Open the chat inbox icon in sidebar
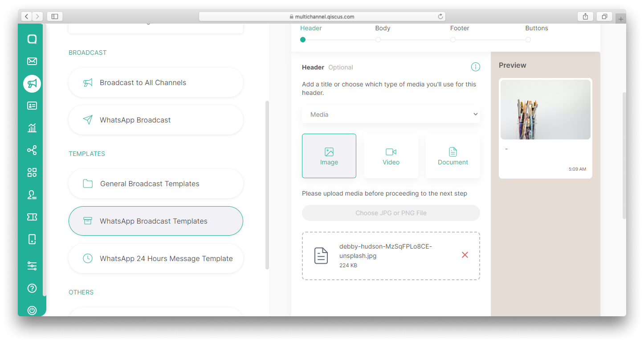This screenshot has width=644, height=343. tap(32, 39)
